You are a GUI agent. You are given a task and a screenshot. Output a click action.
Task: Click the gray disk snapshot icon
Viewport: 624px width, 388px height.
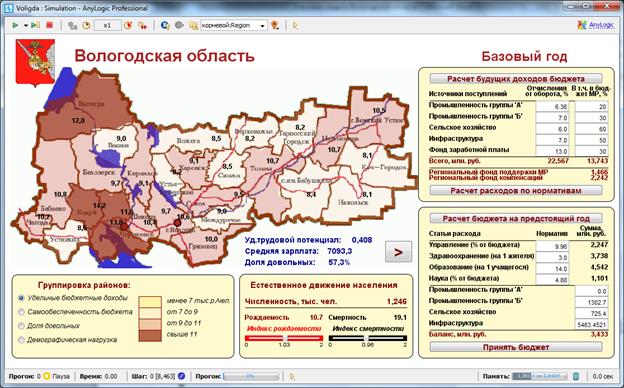point(179,25)
